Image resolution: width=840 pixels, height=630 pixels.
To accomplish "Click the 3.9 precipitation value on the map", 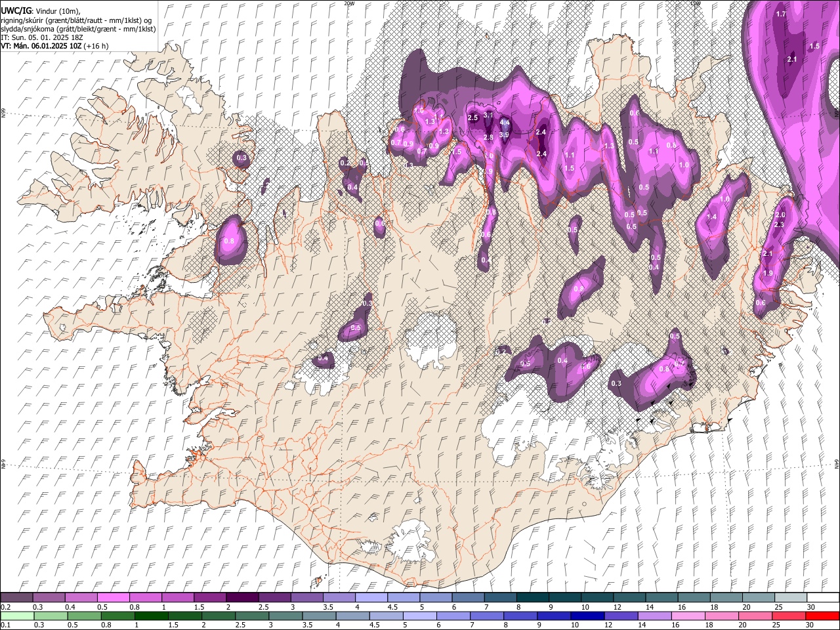I will (504, 135).
